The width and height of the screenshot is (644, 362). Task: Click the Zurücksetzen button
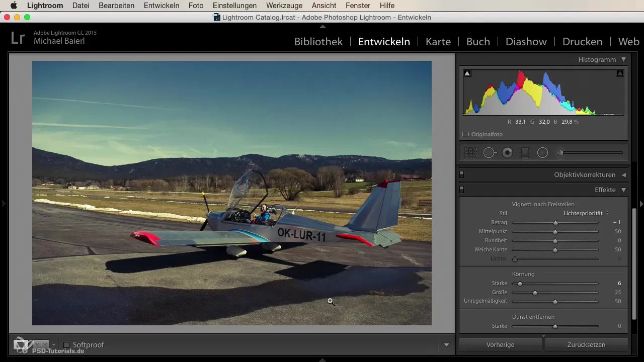[x=586, y=345]
